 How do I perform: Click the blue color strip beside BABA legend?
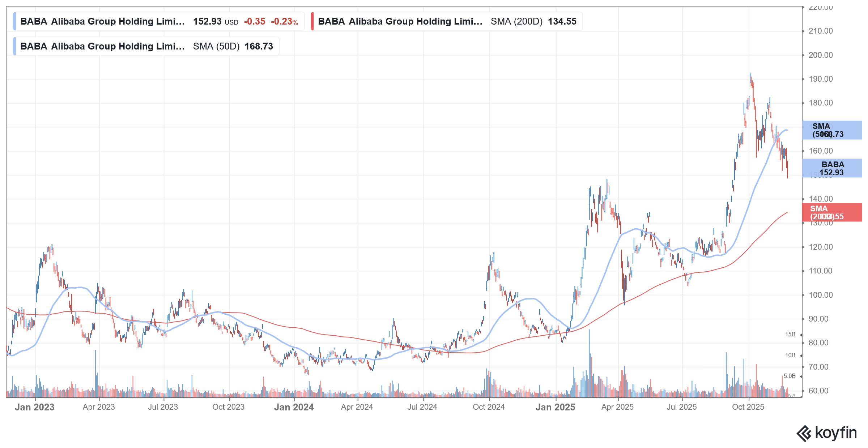pyautogui.click(x=14, y=21)
